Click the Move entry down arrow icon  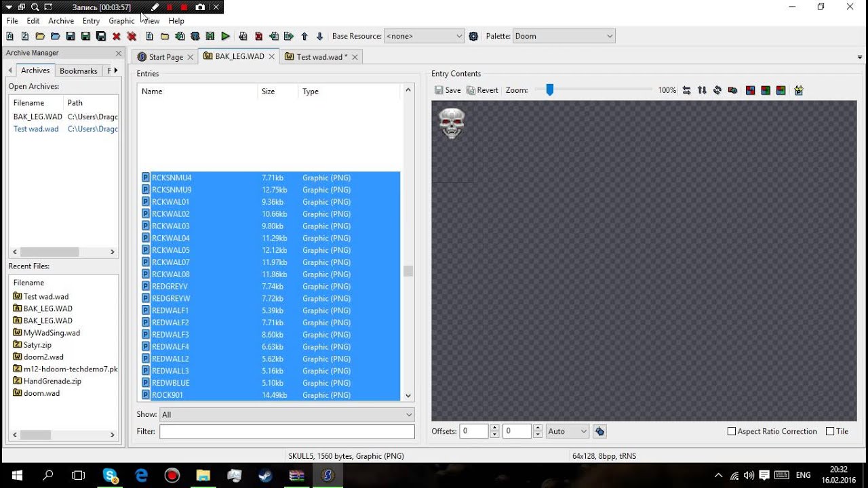click(x=319, y=36)
